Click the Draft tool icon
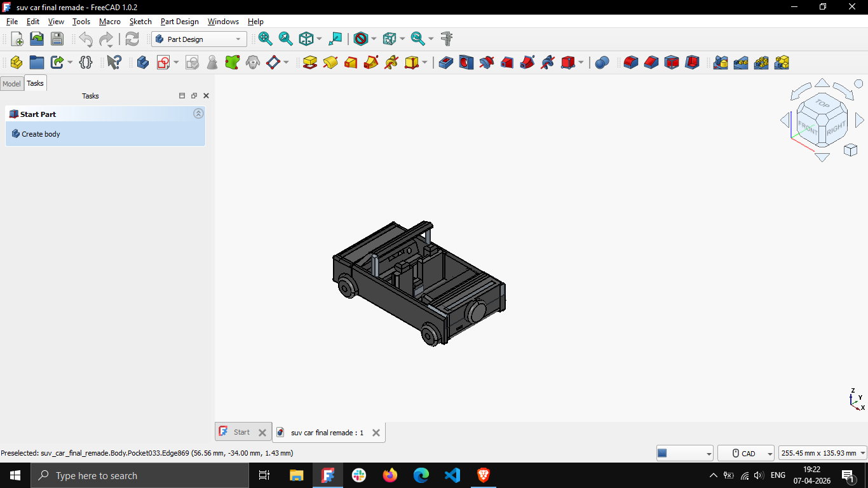Screen dimensions: 868x488 click(x=672, y=62)
